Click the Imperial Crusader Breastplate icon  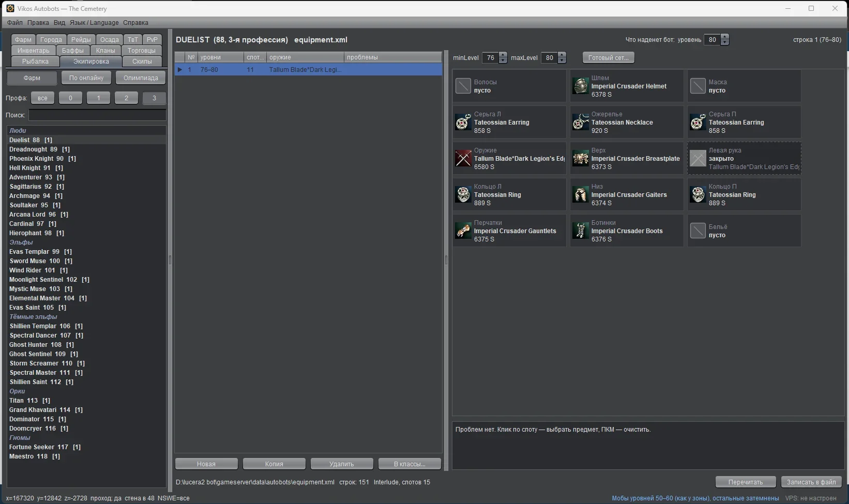pos(580,158)
